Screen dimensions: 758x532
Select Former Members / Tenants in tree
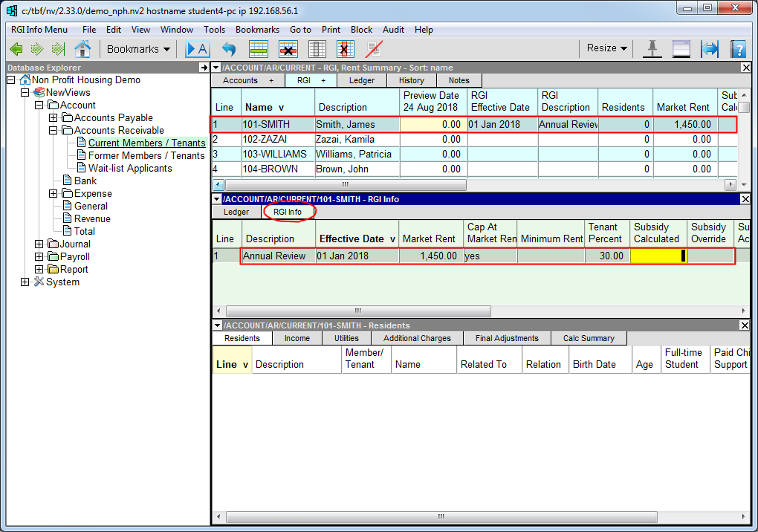pyautogui.click(x=146, y=155)
